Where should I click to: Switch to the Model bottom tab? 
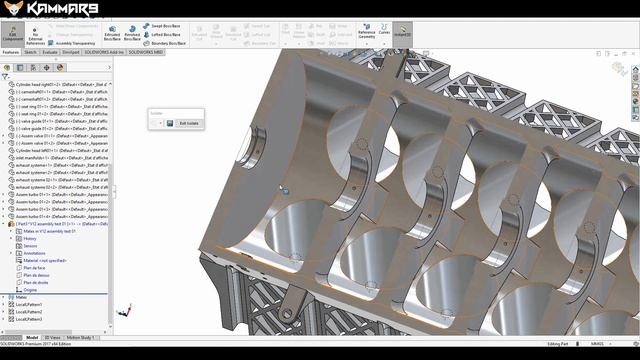pos(32,338)
